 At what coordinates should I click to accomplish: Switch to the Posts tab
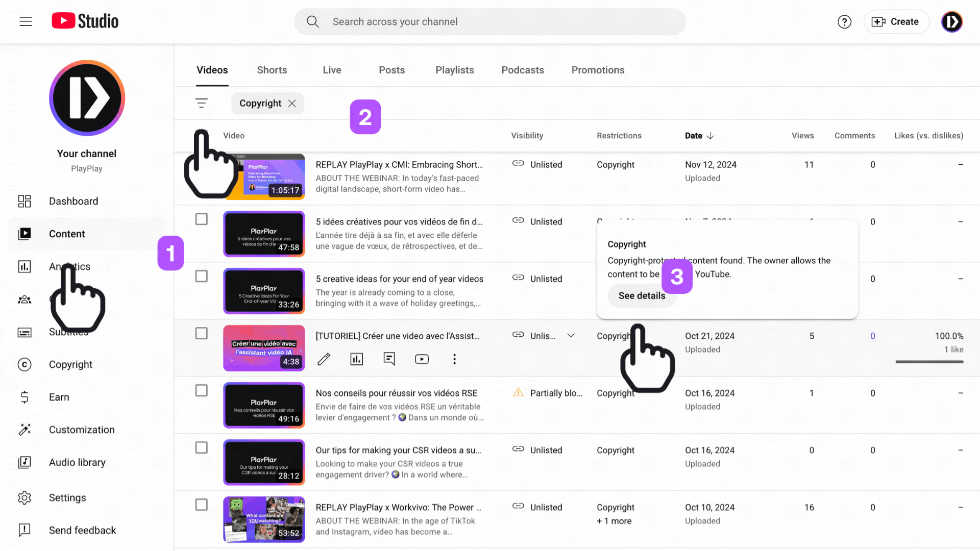[x=391, y=70]
